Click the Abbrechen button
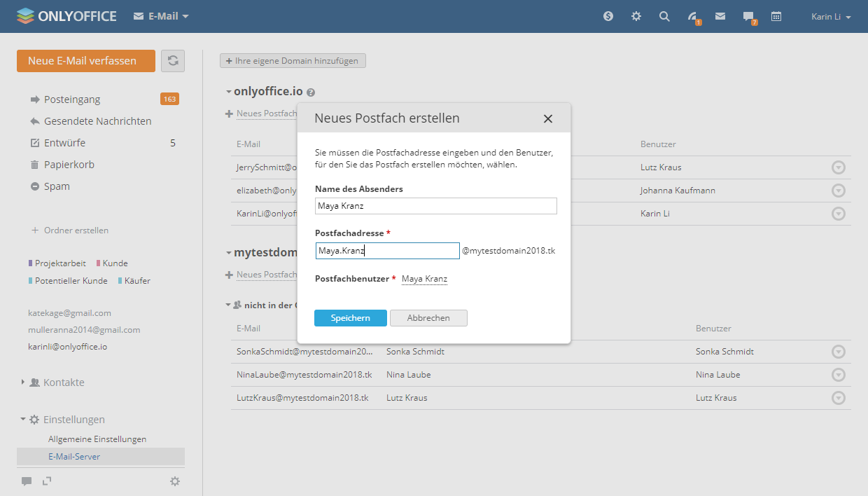The height and width of the screenshot is (496, 868). (x=428, y=318)
